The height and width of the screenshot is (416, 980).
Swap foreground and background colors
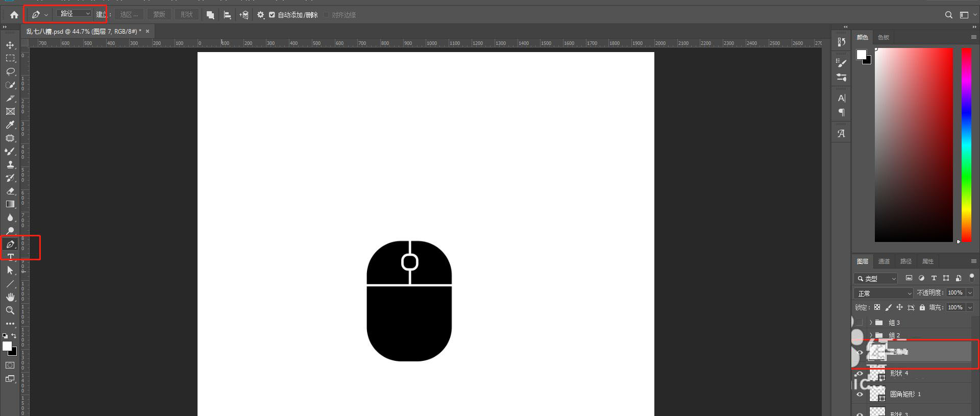(x=14, y=336)
